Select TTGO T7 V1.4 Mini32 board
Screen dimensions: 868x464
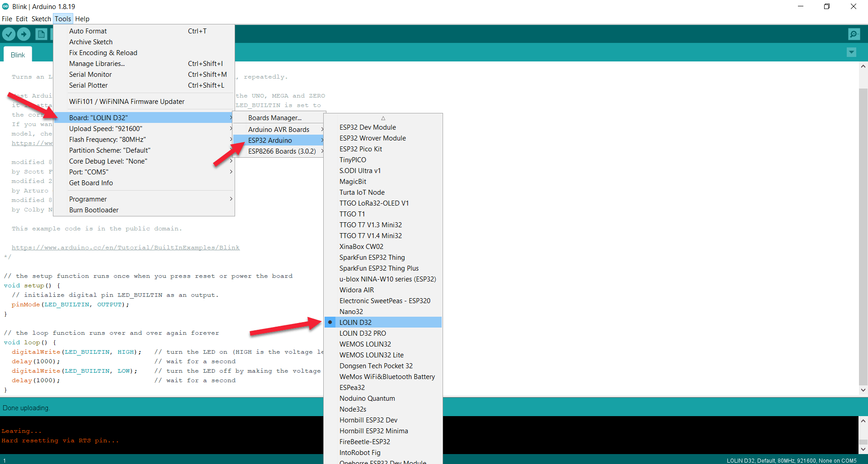coord(383,236)
